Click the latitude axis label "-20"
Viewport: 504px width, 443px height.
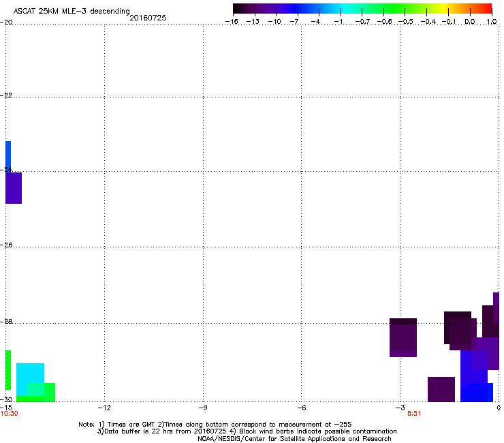6,22
